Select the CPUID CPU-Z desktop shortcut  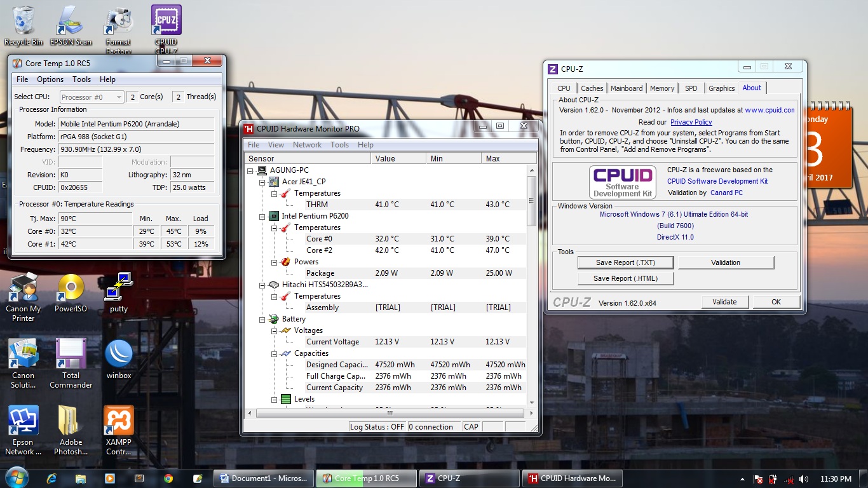tap(166, 29)
